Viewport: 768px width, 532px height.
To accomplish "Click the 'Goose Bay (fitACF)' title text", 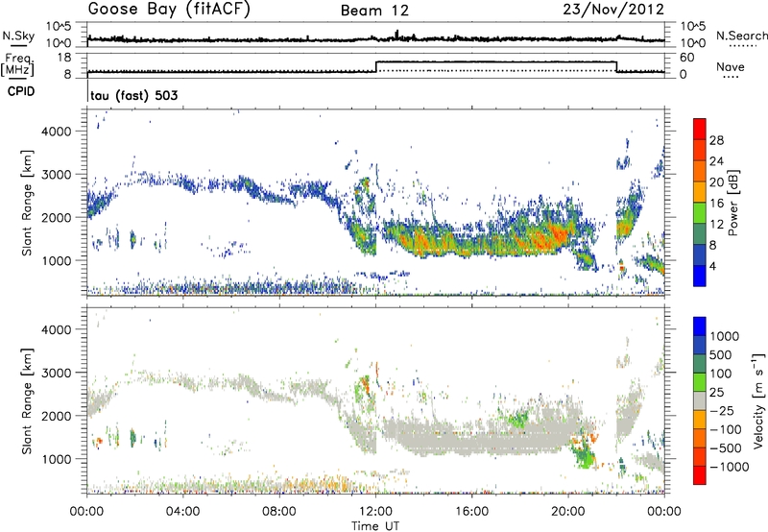I will (169, 10).
